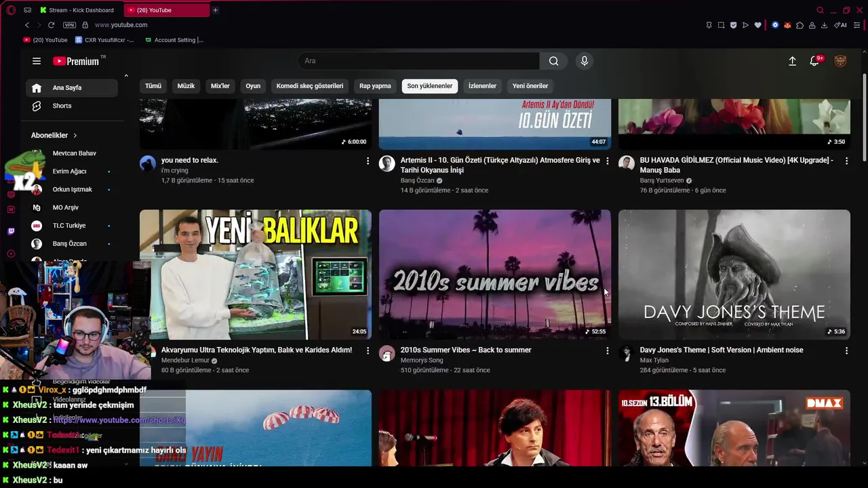Click the site security padlock icon
868x488 pixels.
coord(85,25)
